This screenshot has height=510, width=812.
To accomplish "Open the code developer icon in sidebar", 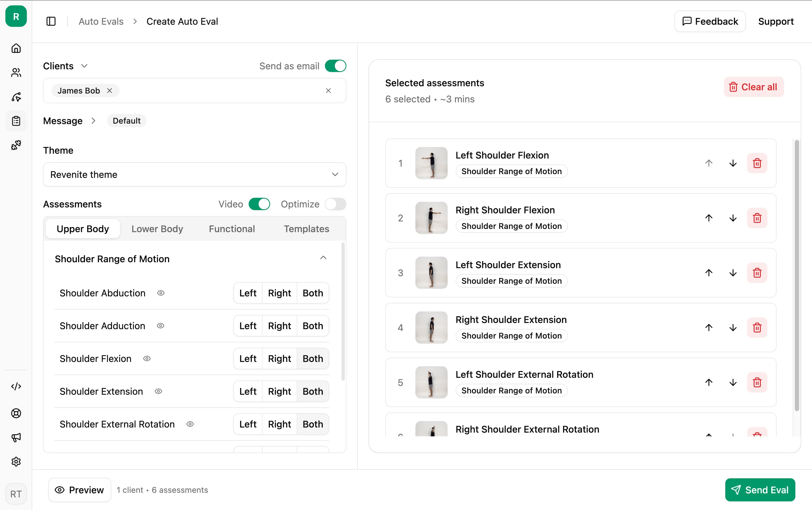I will point(16,386).
